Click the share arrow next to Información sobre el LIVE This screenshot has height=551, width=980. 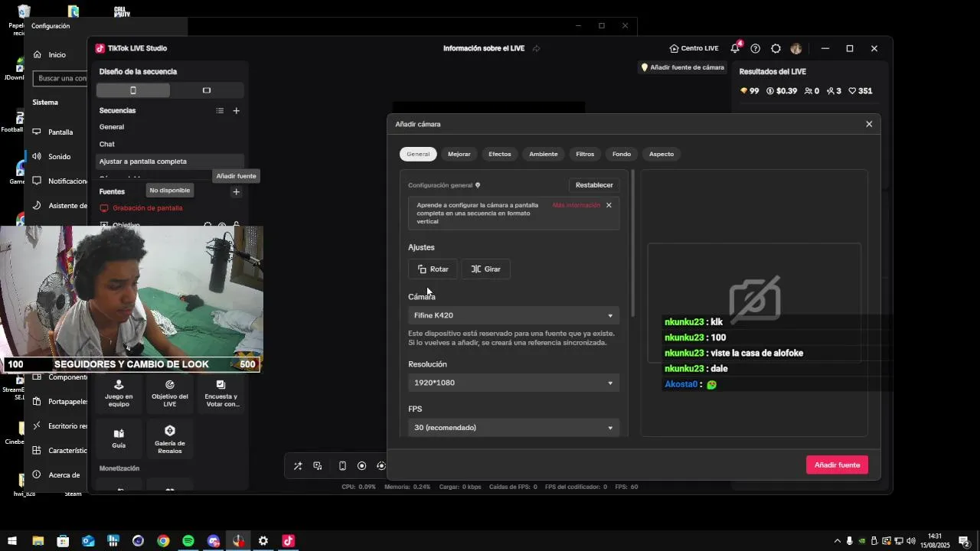click(536, 48)
